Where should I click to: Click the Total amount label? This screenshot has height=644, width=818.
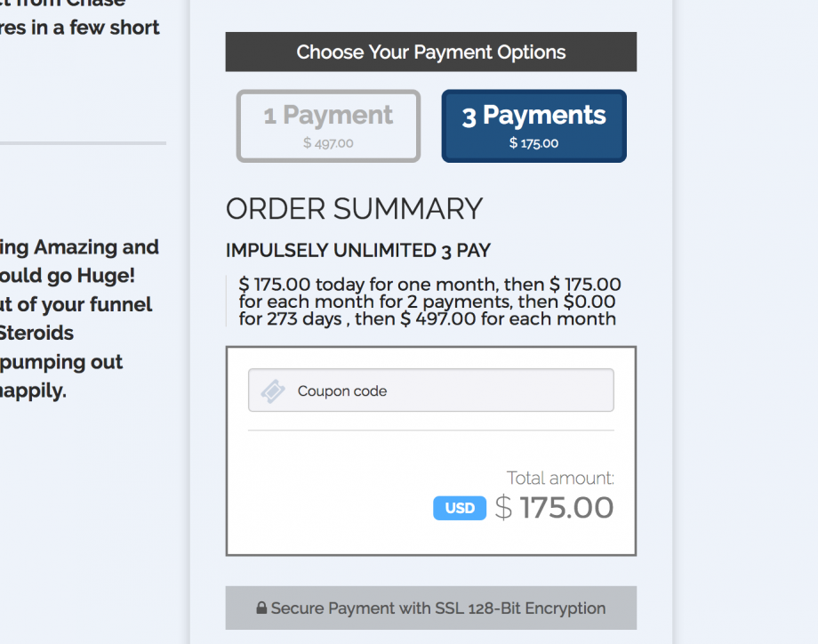click(x=560, y=479)
